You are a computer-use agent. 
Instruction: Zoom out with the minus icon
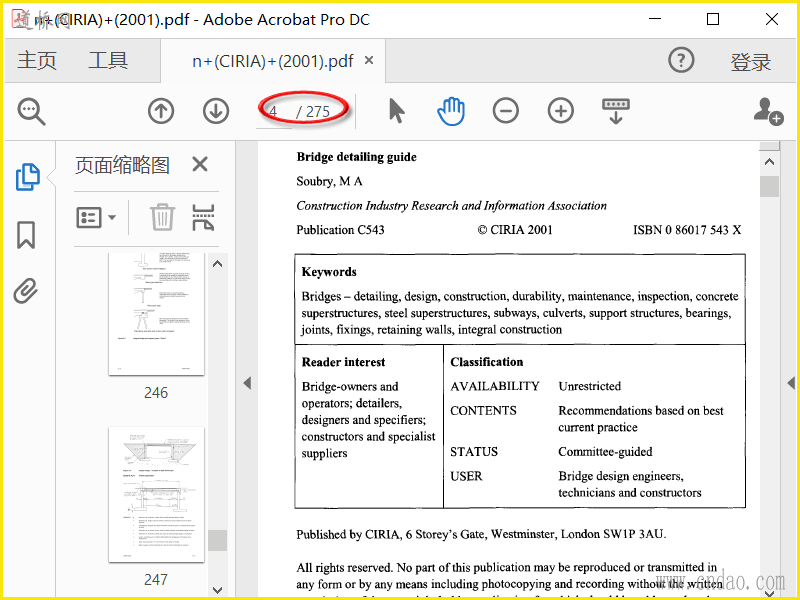click(x=506, y=111)
